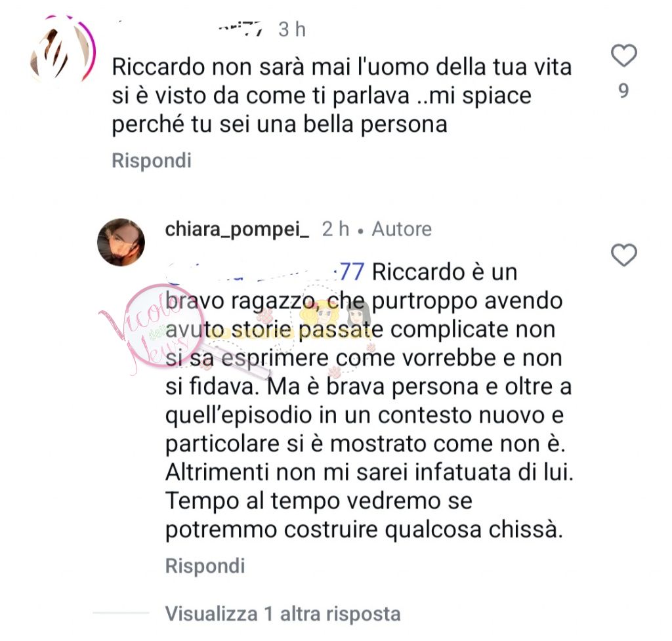Click the Autore label
This screenshot has height=641, width=672.
tap(402, 229)
